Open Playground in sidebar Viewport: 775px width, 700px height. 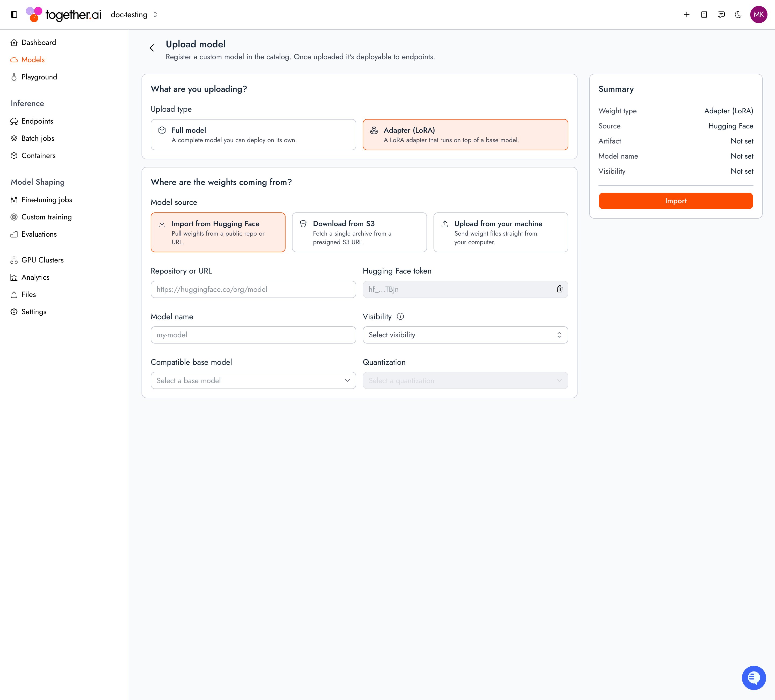(x=34, y=77)
